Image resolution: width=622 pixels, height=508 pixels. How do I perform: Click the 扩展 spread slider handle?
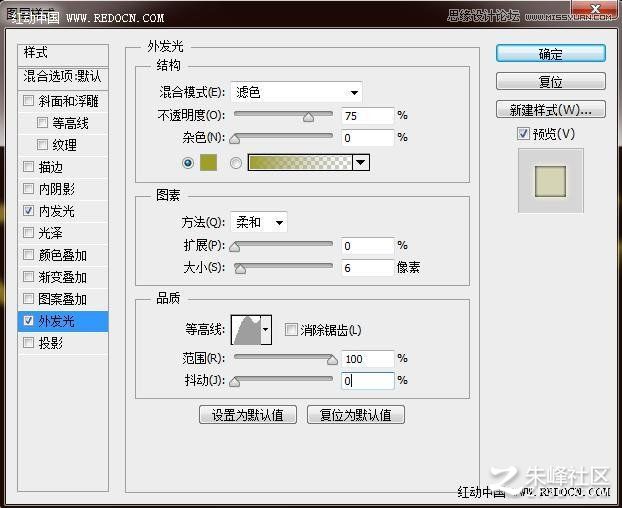[x=235, y=247]
